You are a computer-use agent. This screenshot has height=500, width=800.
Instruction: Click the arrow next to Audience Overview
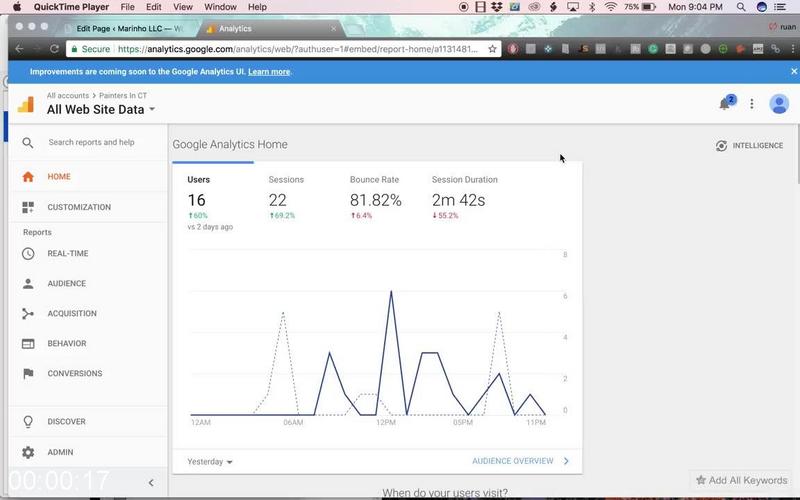point(566,461)
